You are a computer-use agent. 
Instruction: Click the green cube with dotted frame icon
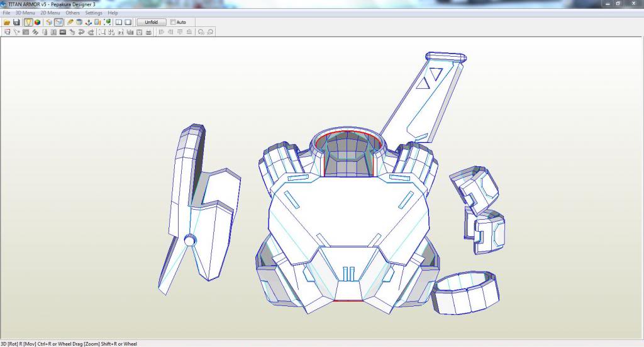click(x=107, y=22)
